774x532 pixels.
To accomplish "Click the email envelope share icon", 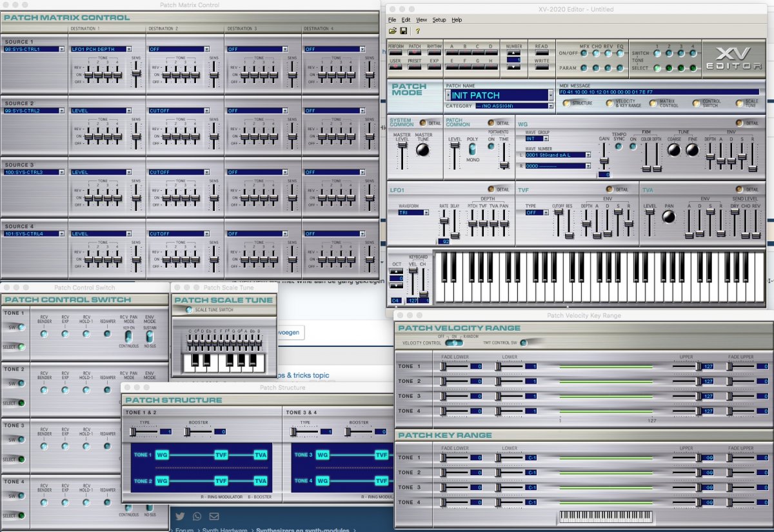I will 213,516.
